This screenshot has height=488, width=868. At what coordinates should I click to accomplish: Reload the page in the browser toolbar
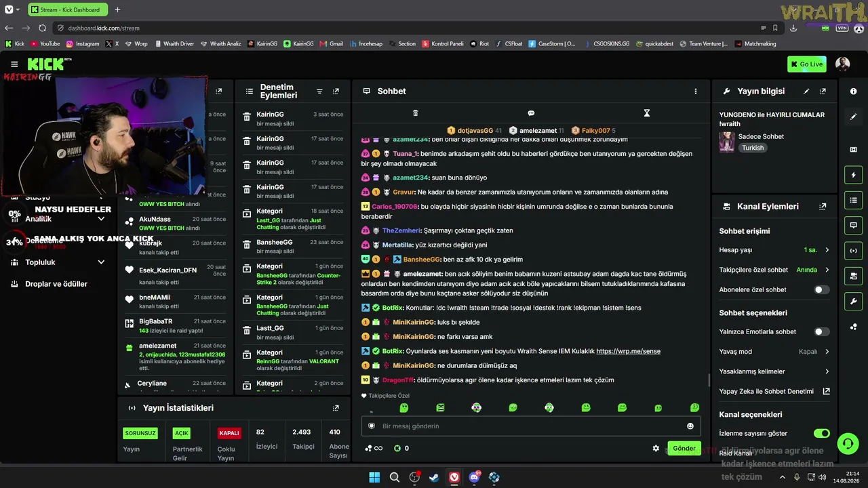(42, 28)
